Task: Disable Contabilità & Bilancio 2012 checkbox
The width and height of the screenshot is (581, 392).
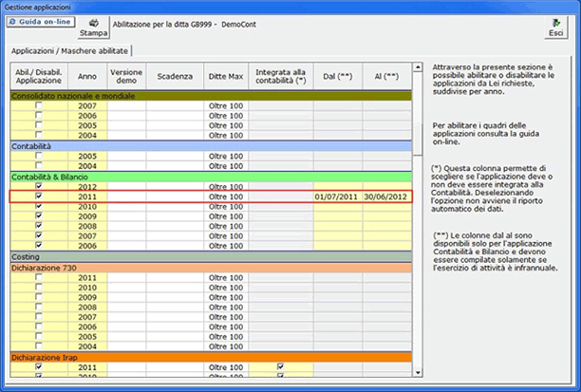Action: coord(39,186)
